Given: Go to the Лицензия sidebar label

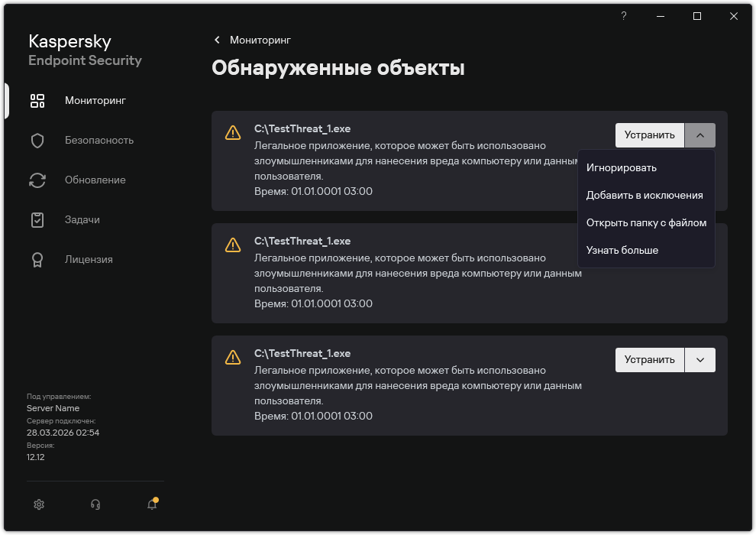Looking at the screenshot, I should (89, 260).
